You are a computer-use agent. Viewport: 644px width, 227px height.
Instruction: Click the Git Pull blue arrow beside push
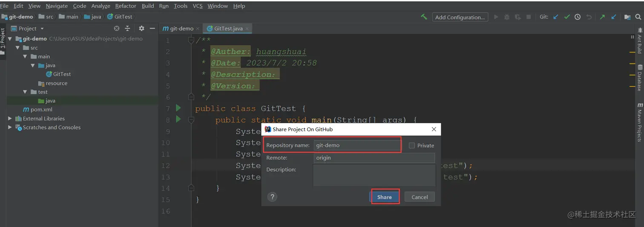613,17
